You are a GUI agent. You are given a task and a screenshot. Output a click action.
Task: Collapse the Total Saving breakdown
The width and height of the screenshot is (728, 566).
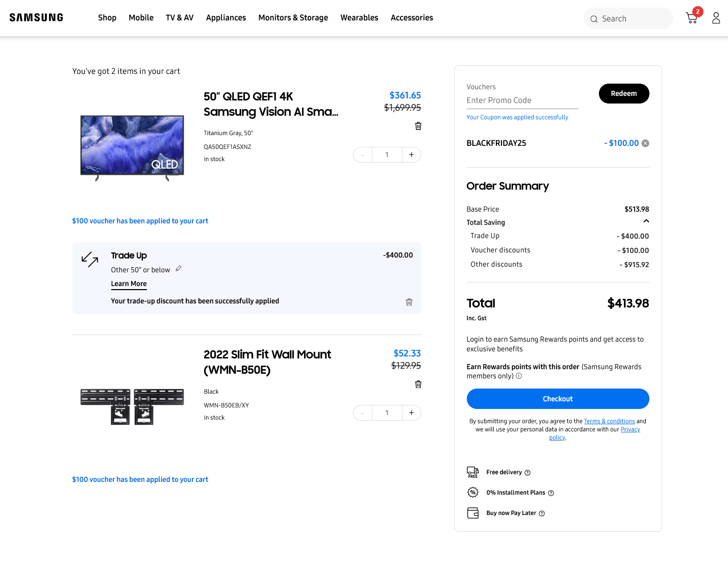(646, 221)
